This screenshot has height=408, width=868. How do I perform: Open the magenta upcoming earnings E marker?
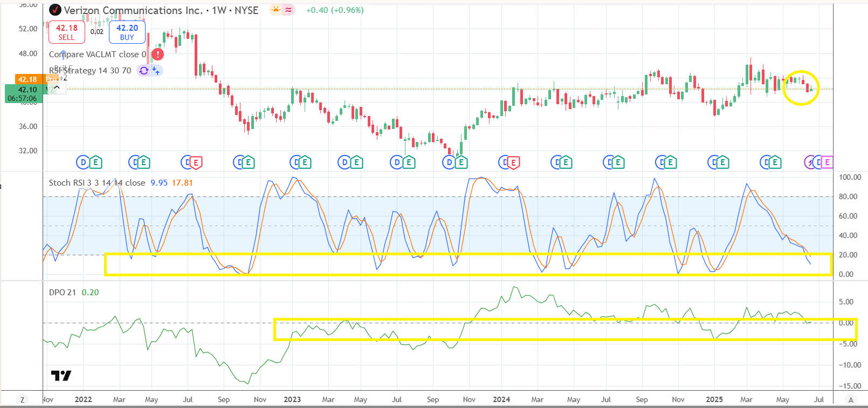pos(827,162)
